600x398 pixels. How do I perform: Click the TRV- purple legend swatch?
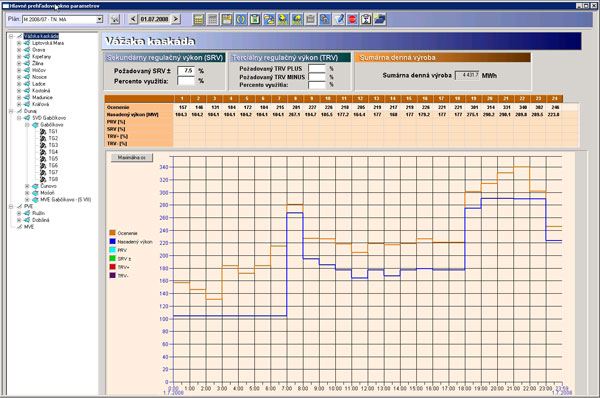(112, 275)
